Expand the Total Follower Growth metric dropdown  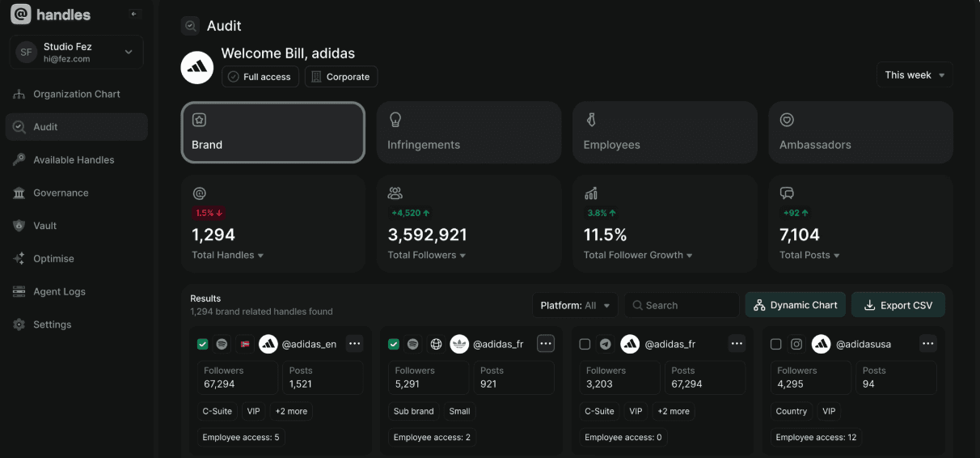pos(638,255)
